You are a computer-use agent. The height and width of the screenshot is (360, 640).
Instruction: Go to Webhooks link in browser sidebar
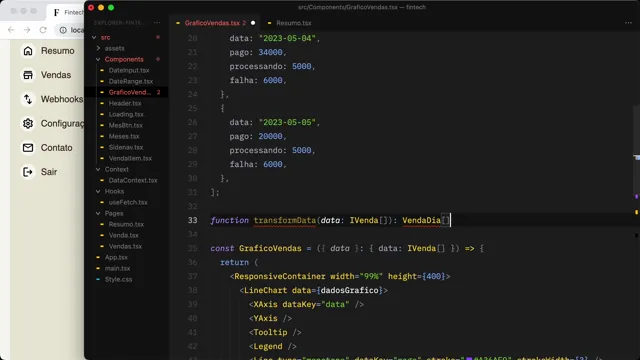coord(62,99)
